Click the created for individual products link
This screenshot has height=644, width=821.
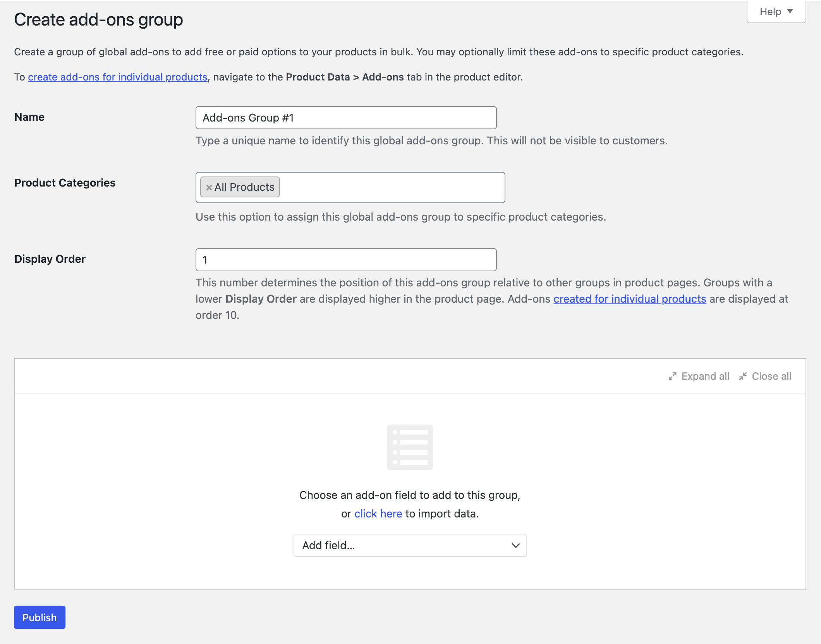[x=630, y=299]
